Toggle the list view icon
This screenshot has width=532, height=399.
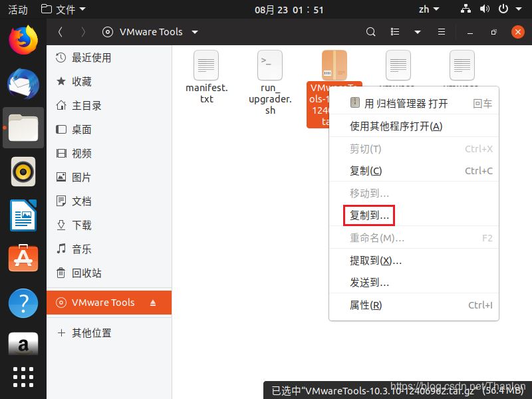click(x=395, y=32)
